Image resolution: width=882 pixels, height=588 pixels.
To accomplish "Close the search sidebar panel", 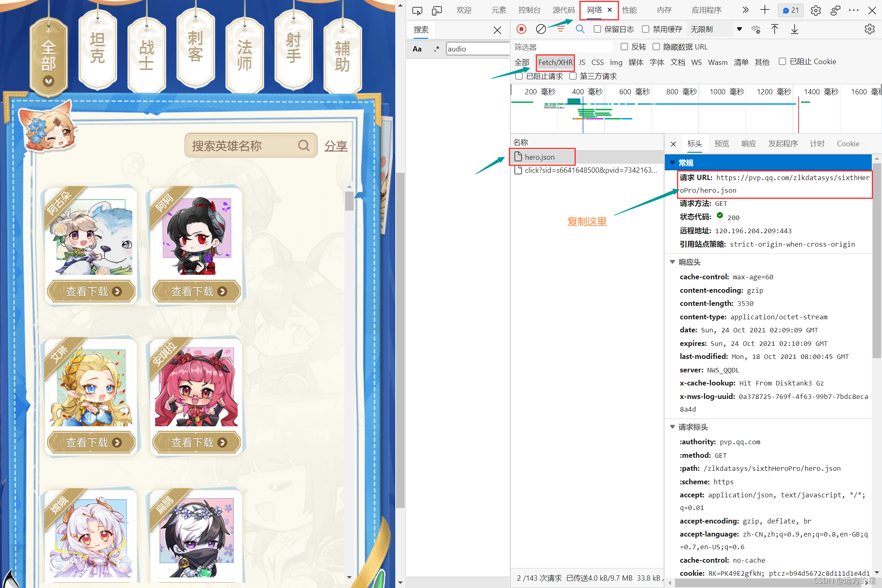I will tap(497, 30).
